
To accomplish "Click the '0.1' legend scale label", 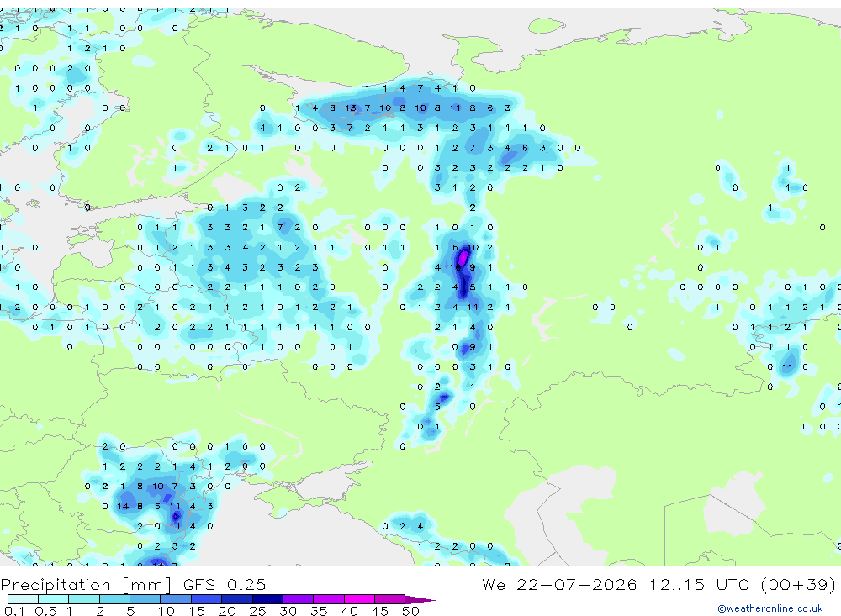I will tap(14, 611).
